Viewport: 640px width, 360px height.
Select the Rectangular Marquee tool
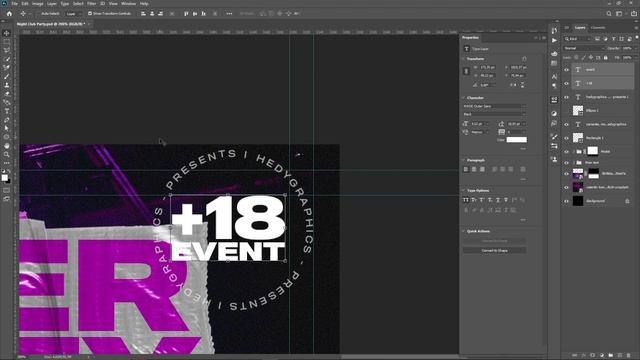[7, 42]
